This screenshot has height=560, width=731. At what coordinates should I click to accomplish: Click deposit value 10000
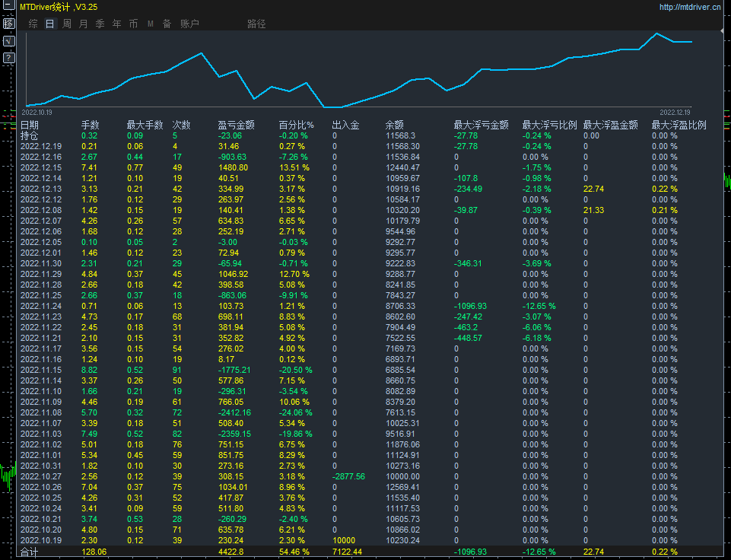(x=344, y=540)
